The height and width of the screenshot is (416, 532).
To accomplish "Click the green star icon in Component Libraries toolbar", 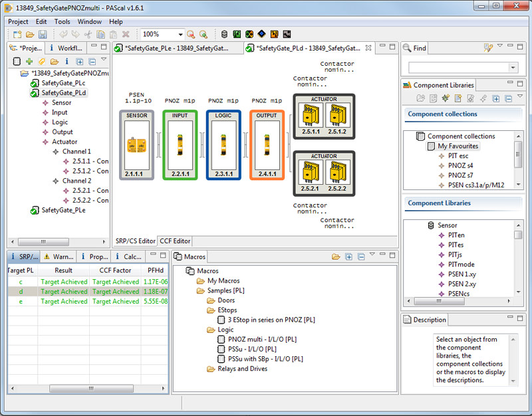I will [x=446, y=98].
